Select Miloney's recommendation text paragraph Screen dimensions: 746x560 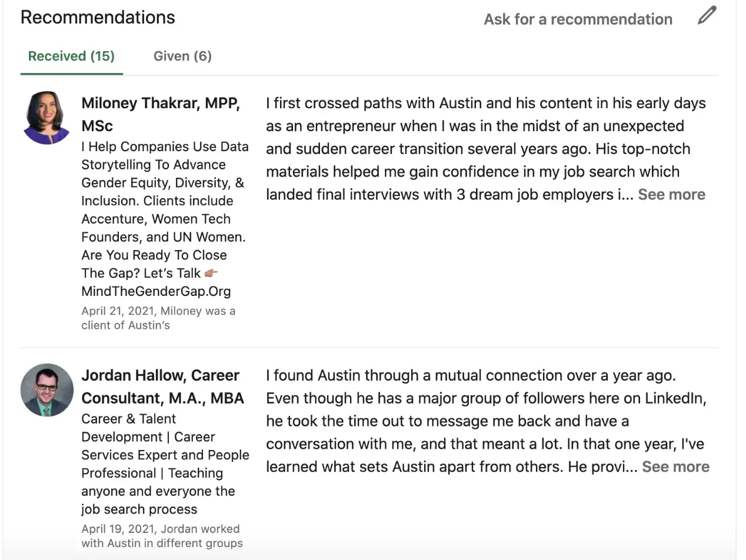(x=486, y=149)
